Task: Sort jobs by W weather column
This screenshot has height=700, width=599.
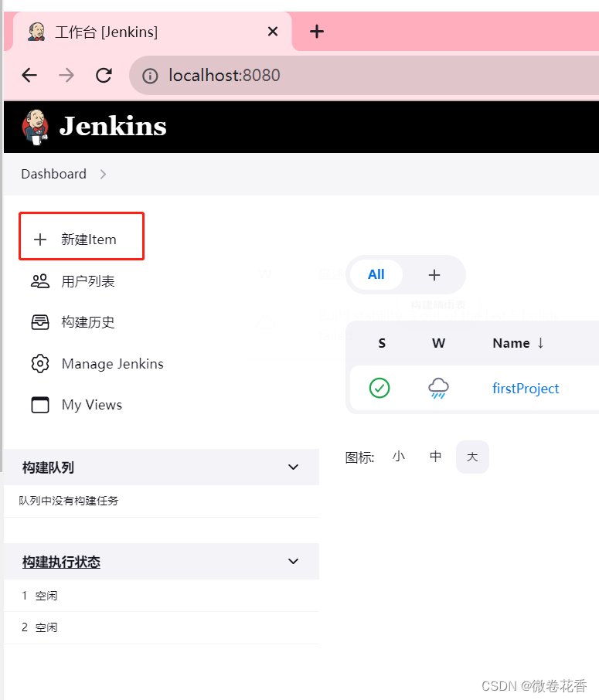Action: pos(438,343)
